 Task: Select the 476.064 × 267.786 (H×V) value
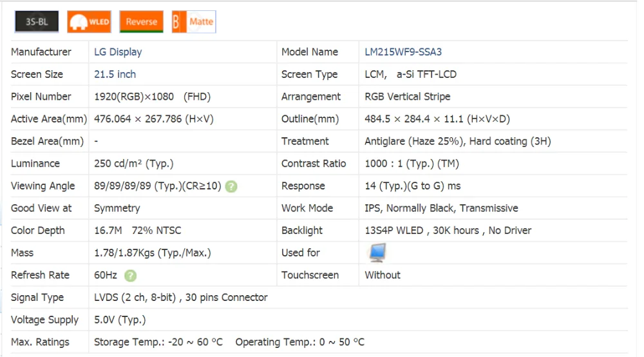click(154, 119)
